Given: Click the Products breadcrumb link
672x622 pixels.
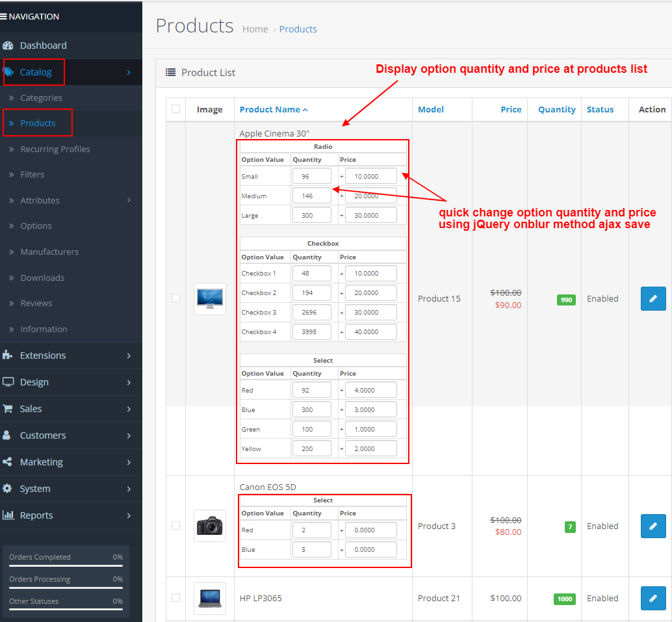Looking at the screenshot, I should pos(298,29).
